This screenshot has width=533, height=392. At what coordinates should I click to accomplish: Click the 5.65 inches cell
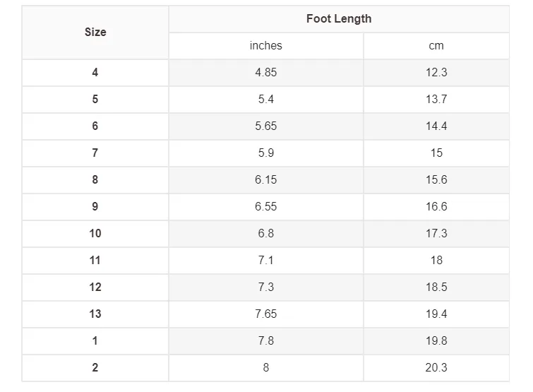(x=266, y=126)
